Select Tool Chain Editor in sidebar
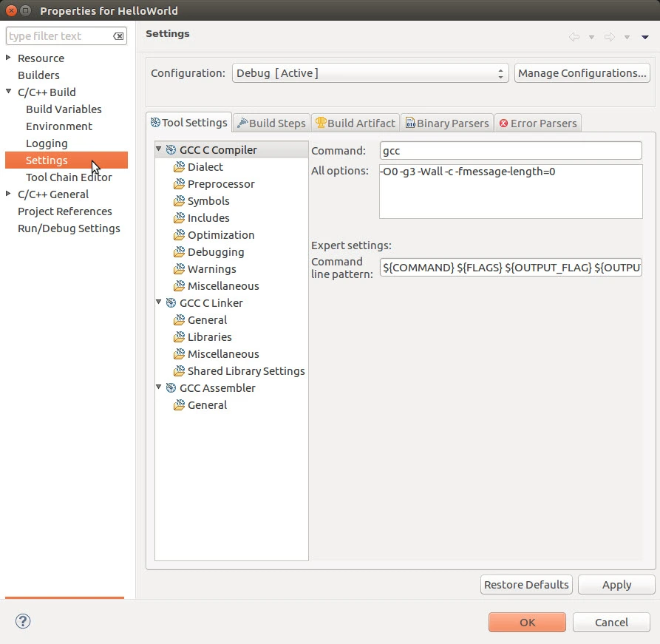 point(69,177)
